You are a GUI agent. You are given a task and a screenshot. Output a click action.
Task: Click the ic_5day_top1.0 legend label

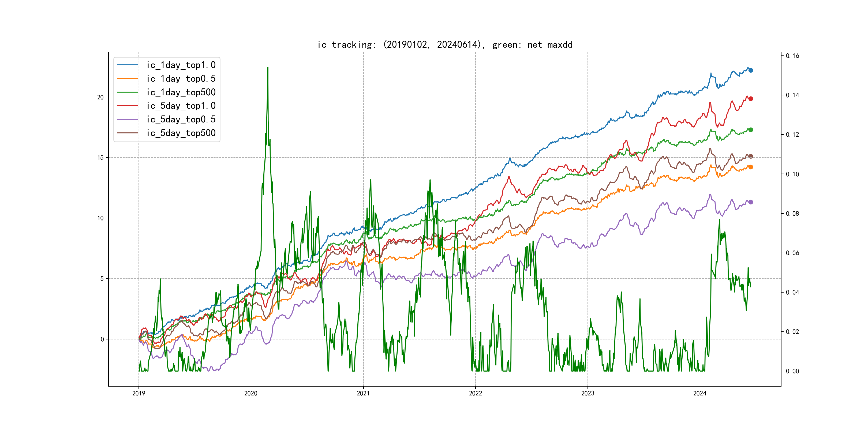point(181,106)
